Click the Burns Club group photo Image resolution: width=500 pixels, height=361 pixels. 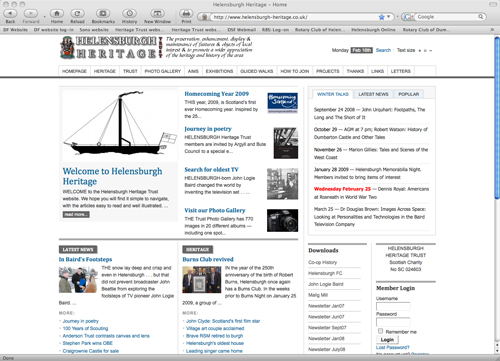pyautogui.click(x=202, y=280)
